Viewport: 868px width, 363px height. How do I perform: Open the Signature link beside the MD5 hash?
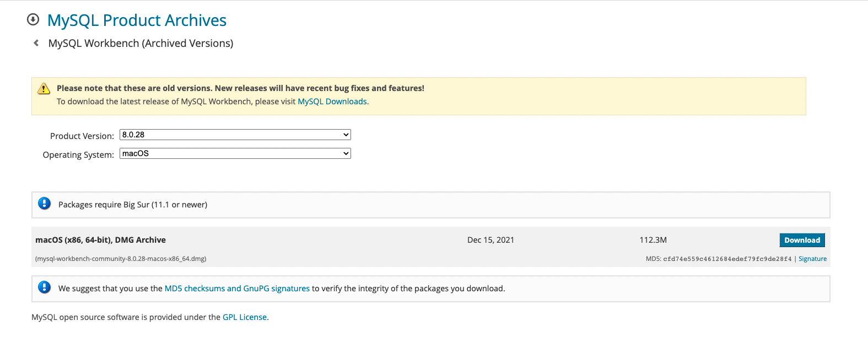(812, 259)
